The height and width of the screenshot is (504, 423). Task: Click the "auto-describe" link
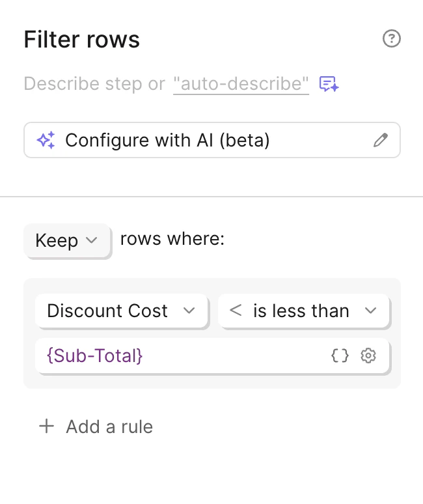[241, 84]
